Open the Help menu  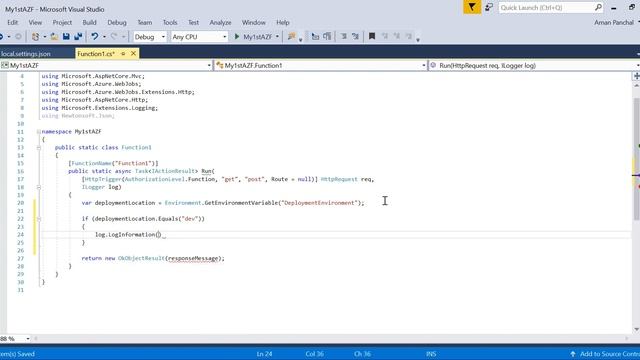coord(283,22)
